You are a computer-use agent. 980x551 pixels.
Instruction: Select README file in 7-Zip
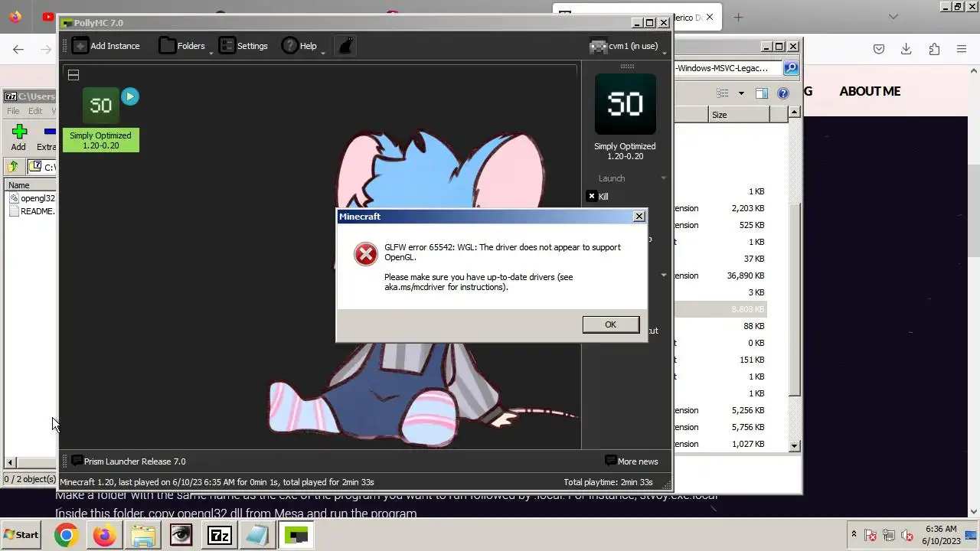coord(32,211)
